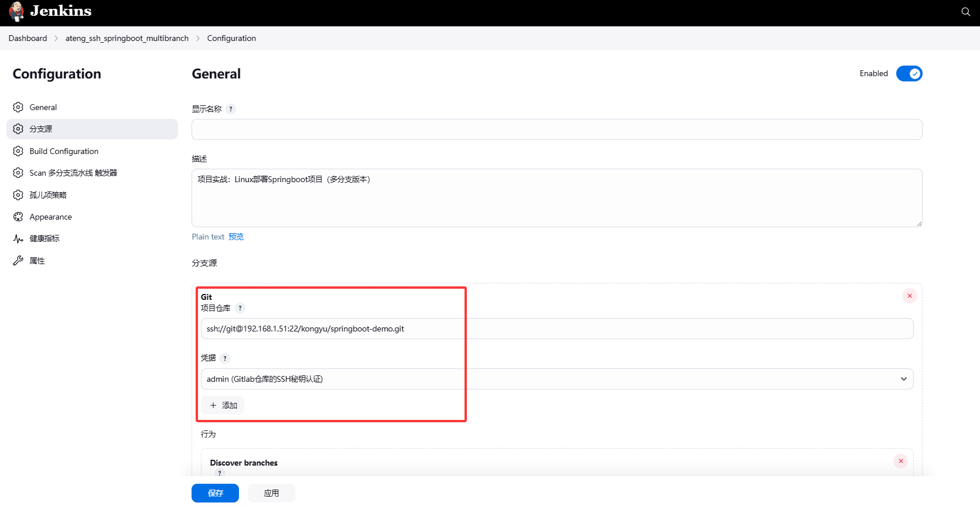Image resolution: width=980 pixels, height=506 pixels.
Task: Select General in the sidebar
Action: coord(43,107)
